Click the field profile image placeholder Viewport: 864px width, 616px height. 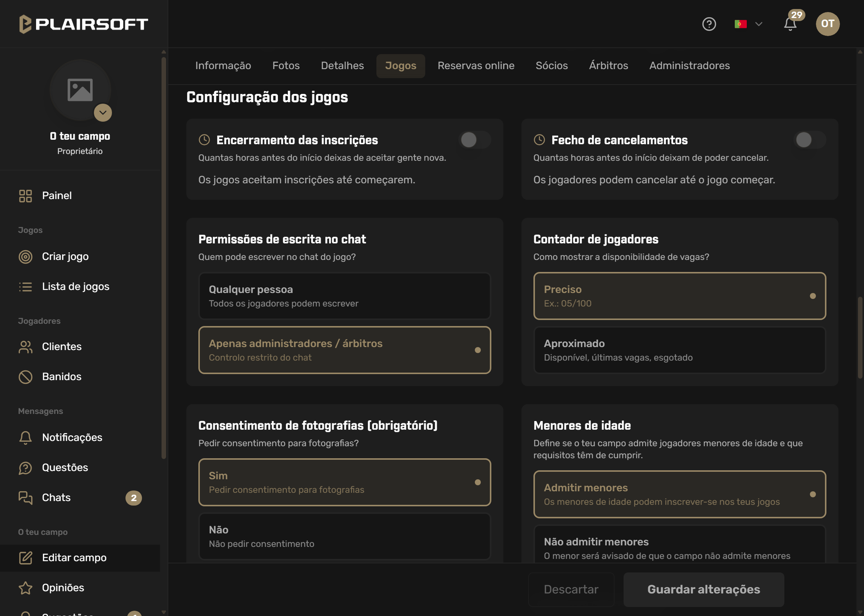[x=80, y=90]
